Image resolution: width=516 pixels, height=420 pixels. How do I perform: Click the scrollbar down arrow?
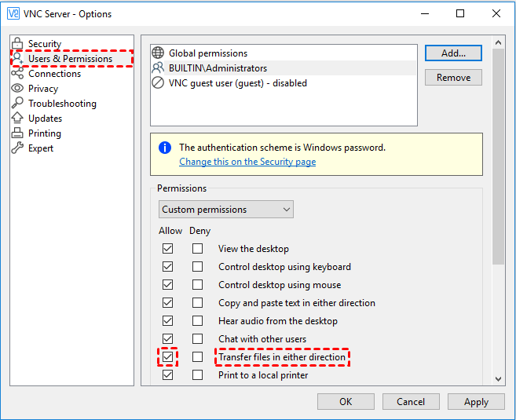(498, 379)
